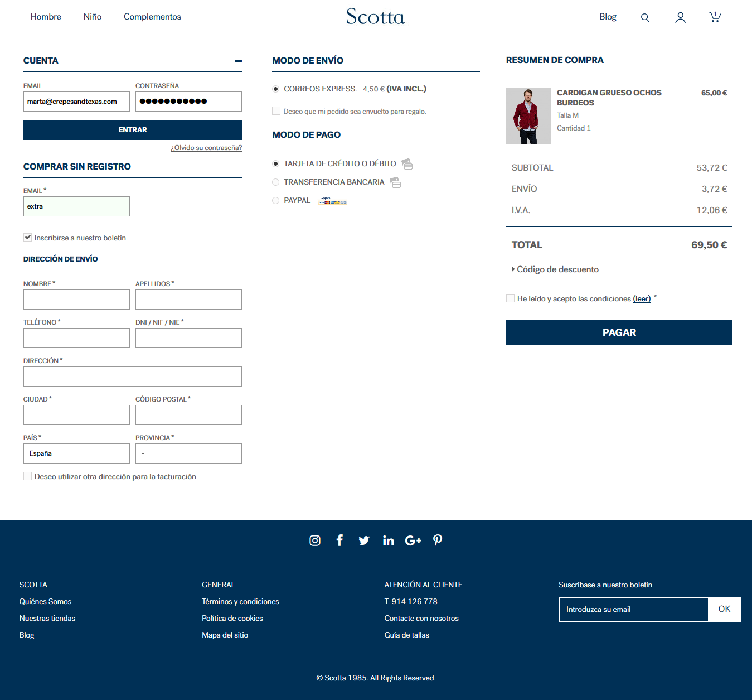Image resolution: width=752 pixels, height=700 pixels.
Task: Select Transferencia bancaria payment
Action: pos(276,182)
